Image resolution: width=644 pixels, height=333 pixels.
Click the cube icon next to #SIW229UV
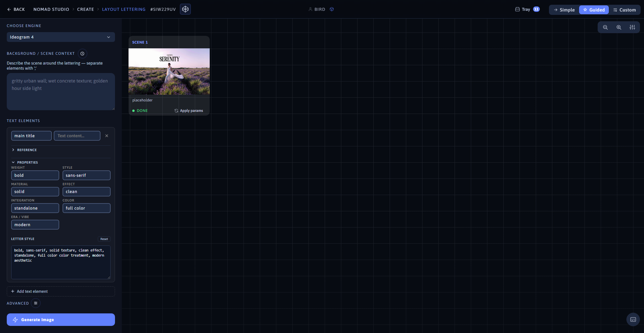[x=185, y=9]
